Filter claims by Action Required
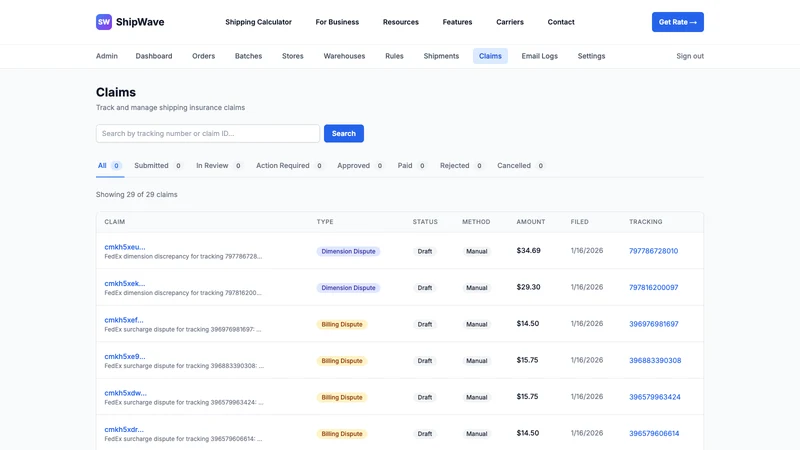This screenshot has width=800, height=450. 289,166
